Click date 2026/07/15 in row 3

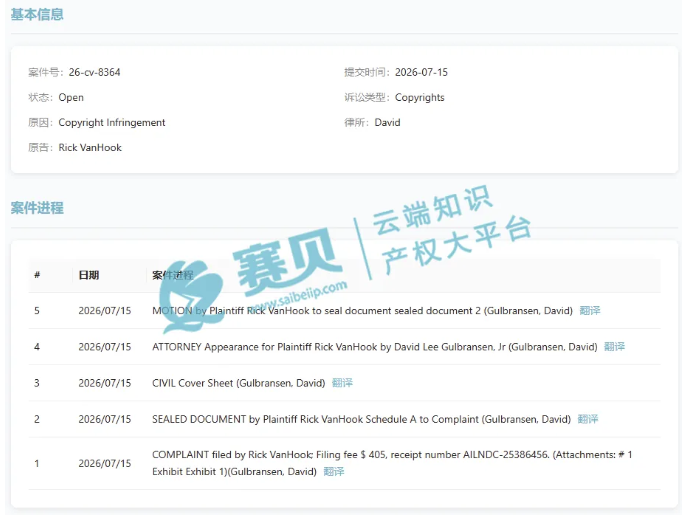click(x=105, y=383)
